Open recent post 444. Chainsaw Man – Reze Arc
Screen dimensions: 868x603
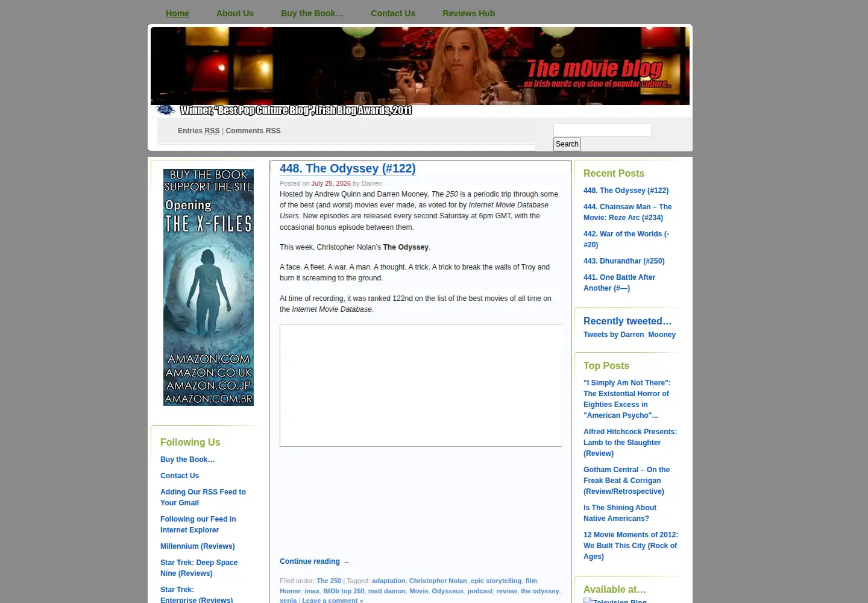coord(627,212)
